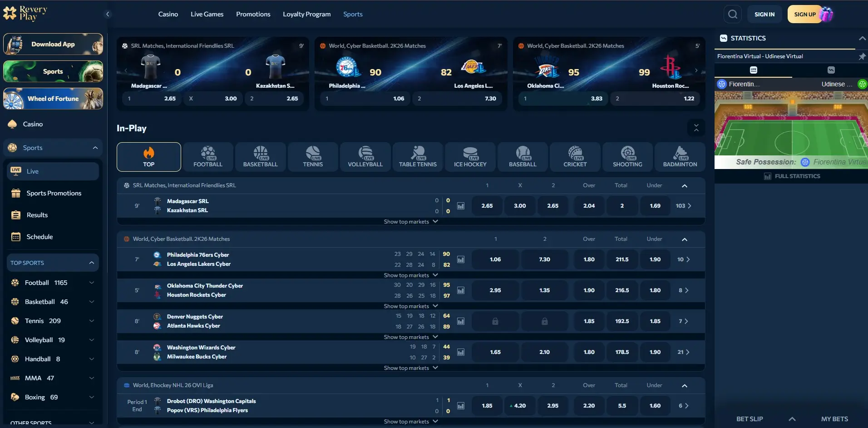The image size is (868, 428).
Task: Collapse Ehockey NHL 26 OVI Liga league
Action: pos(685,386)
